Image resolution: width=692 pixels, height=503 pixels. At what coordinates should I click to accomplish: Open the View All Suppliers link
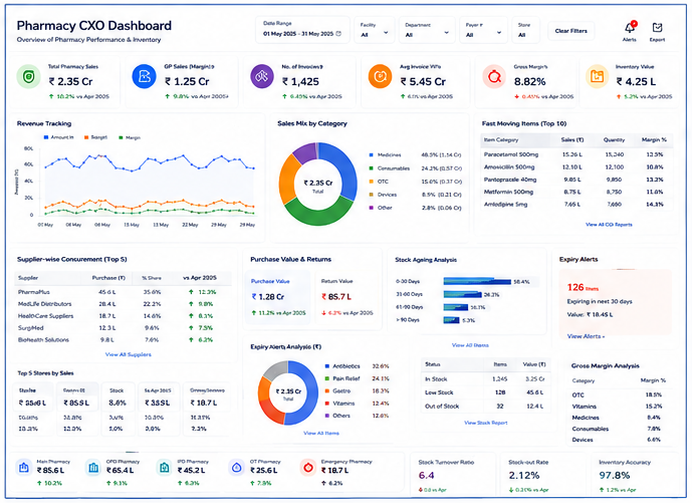[128, 354]
